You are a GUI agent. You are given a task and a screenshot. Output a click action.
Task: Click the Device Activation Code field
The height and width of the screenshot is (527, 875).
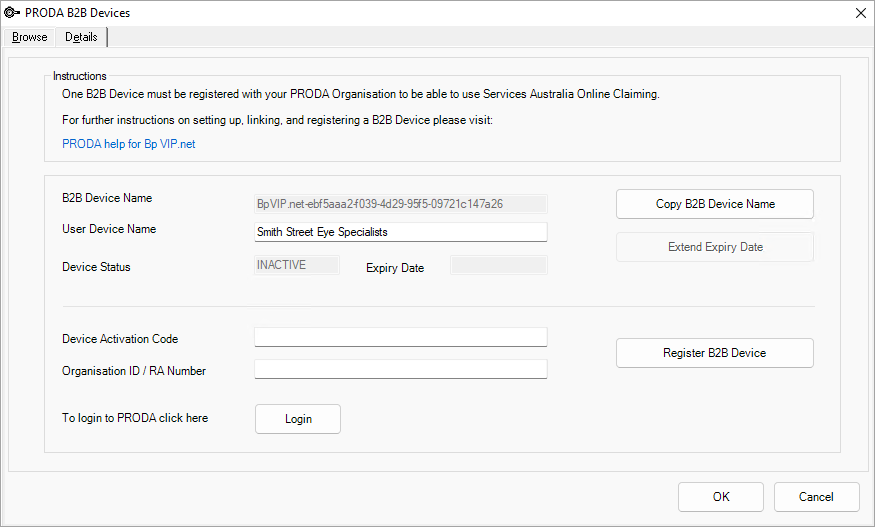coord(401,337)
